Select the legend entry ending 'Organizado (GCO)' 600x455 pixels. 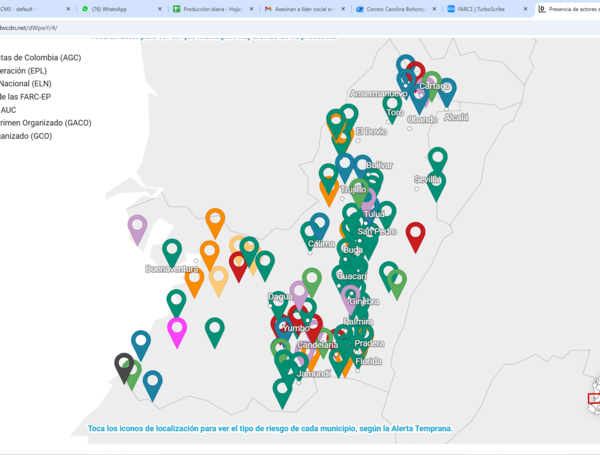[26, 136]
